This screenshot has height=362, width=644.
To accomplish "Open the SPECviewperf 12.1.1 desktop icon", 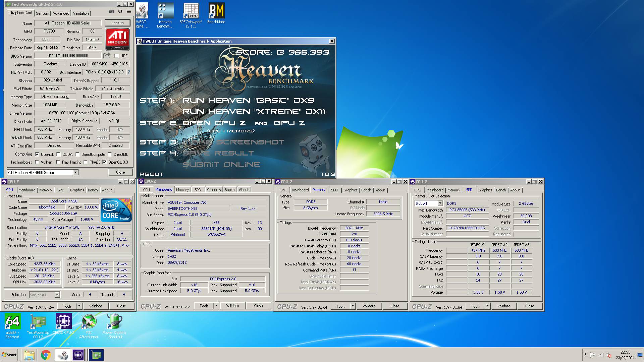I will point(191,15).
